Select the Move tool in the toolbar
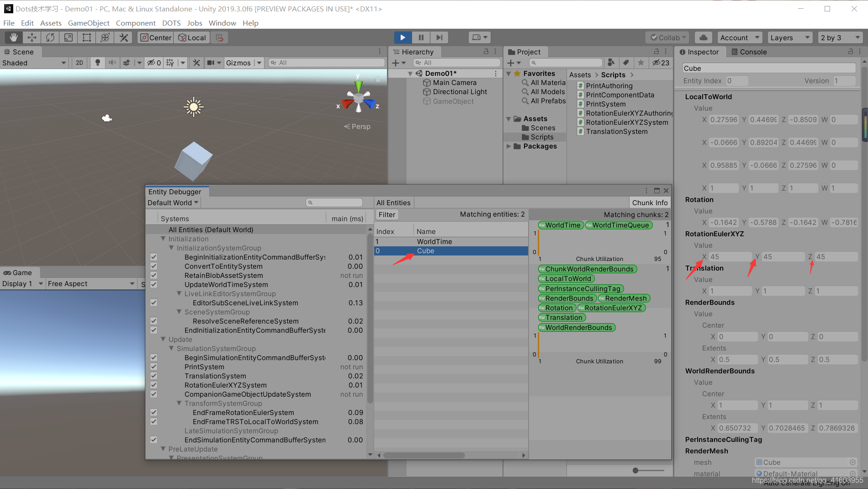Screen dimensions: 868x489 point(31,37)
